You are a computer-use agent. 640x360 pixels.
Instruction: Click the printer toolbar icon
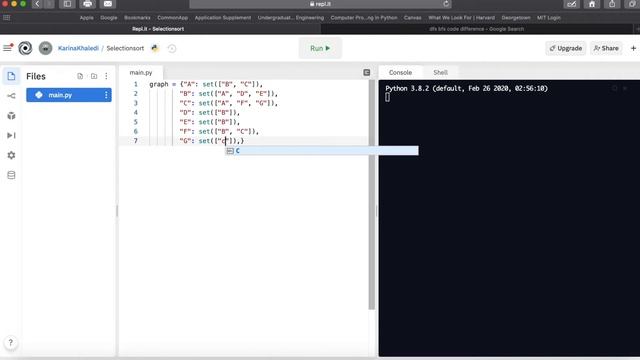pyautogui.click(x=87, y=4)
